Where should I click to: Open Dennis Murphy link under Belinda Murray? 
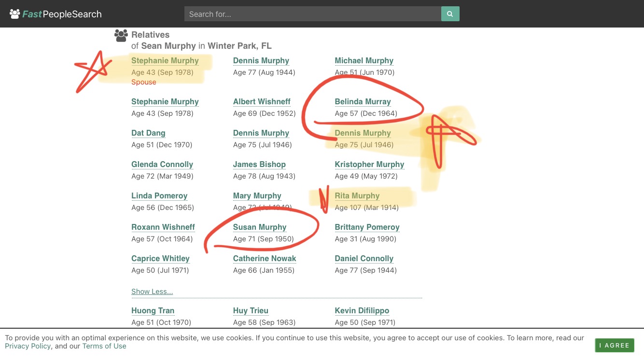(363, 133)
